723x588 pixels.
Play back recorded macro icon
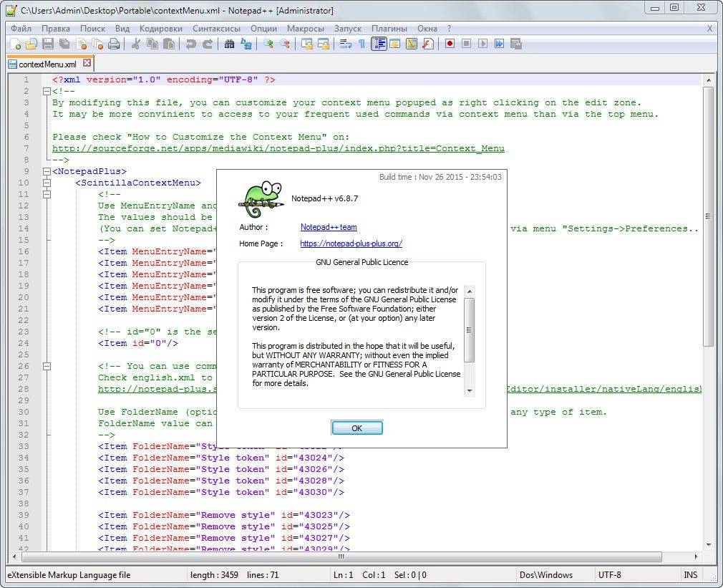(482, 44)
